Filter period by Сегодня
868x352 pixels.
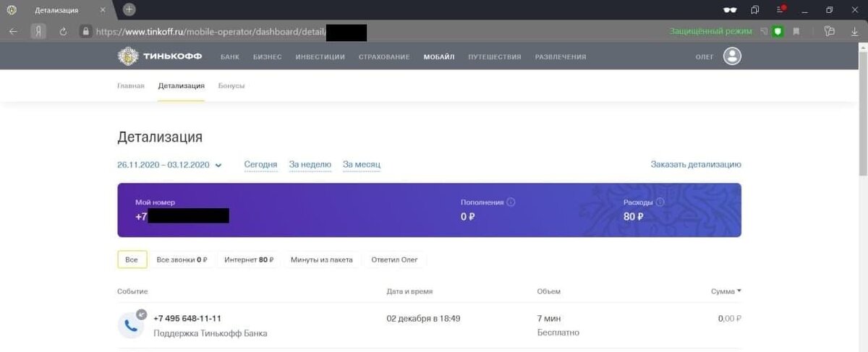260,165
